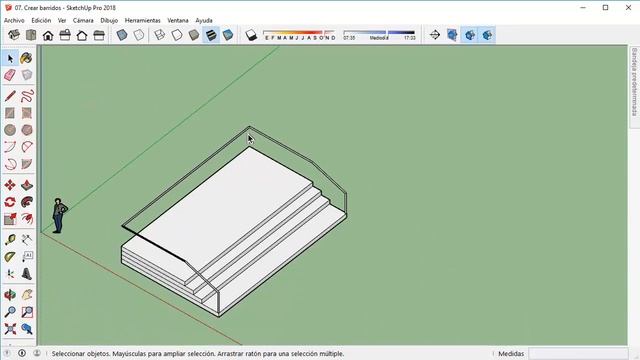Image resolution: width=640 pixels, height=360 pixels.
Task: Switch to Right view
Action: [x=65, y=35]
